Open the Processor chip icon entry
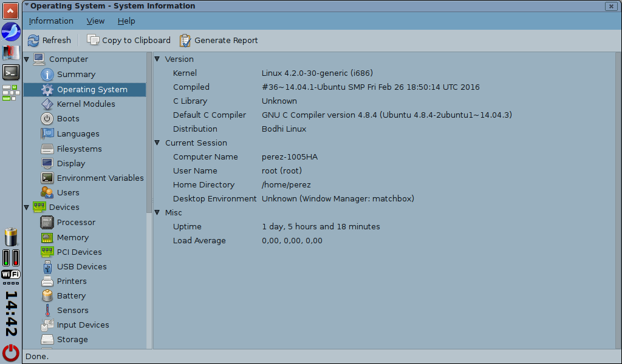Image resolution: width=622 pixels, height=364 pixels. [47, 223]
